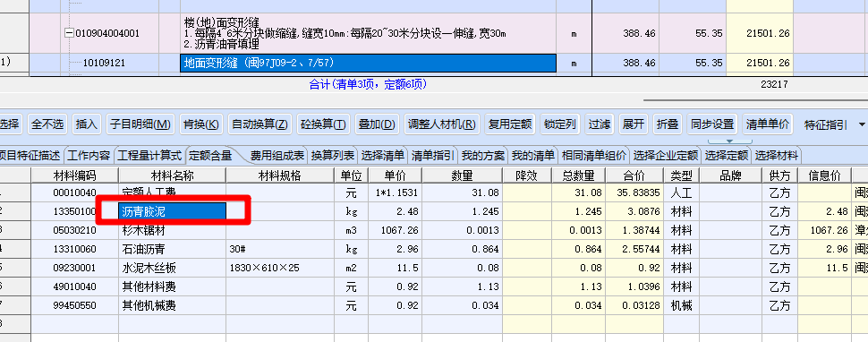Click quota code 10109121 in tree

click(x=104, y=63)
